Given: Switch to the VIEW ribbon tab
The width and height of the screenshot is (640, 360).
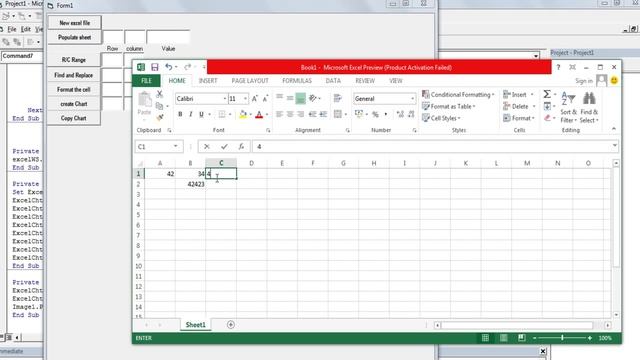Looking at the screenshot, I should point(396,81).
